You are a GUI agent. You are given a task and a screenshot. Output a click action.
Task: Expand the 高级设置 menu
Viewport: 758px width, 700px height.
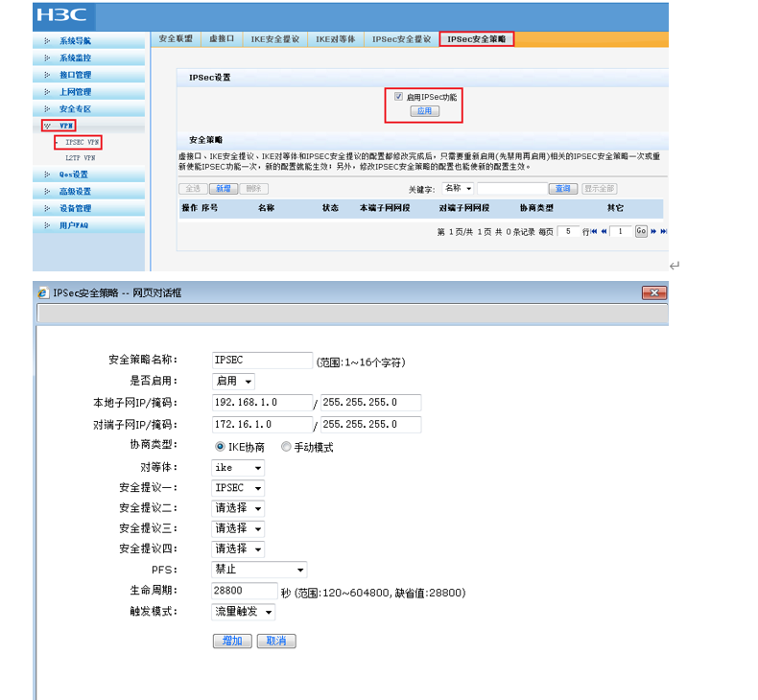(75, 192)
